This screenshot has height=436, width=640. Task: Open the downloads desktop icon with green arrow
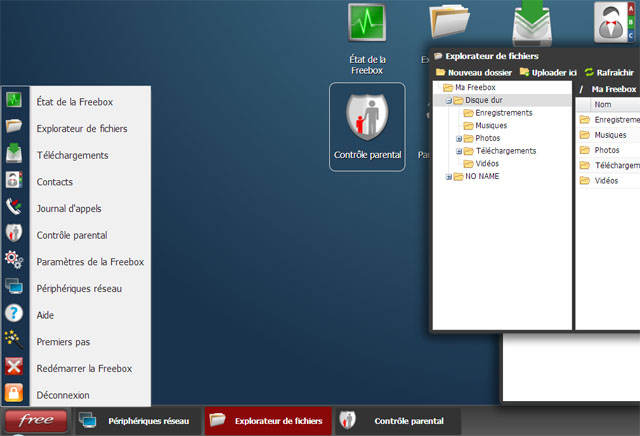[x=532, y=22]
